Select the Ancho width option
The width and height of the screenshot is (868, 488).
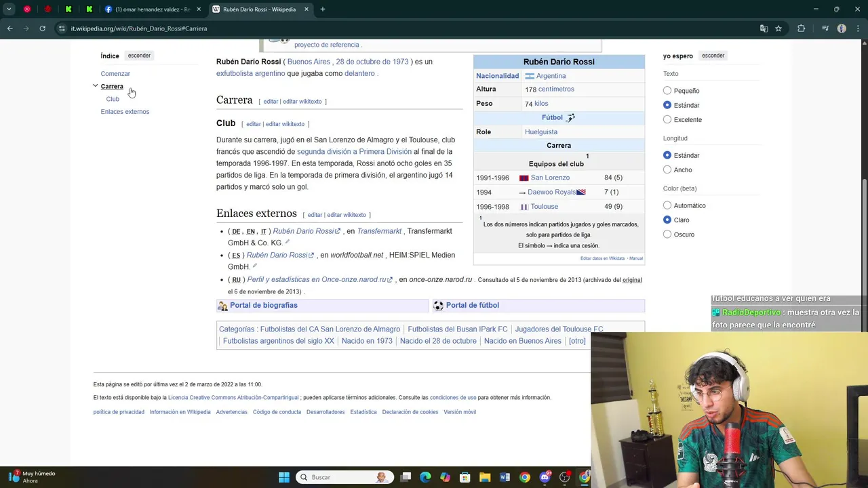(667, 169)
